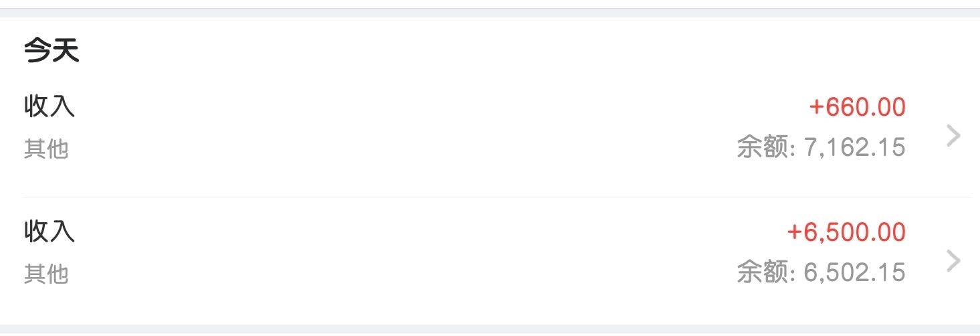Screen dimensions: 980x336
Task: Expand the +660.00 transaction chevron arrow
Action: coord(954,136)
